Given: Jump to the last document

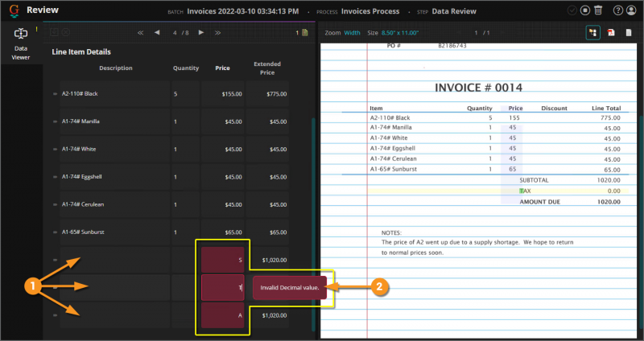Looking at the screenshot, I should click(217, 32).
